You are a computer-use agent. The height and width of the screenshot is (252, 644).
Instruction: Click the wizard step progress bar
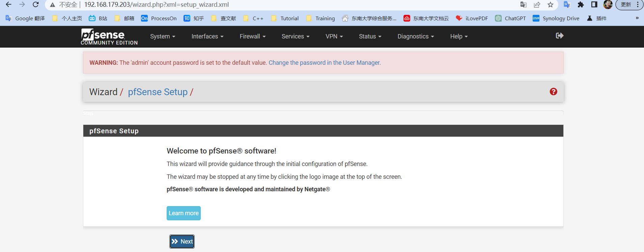pos(323,113)
